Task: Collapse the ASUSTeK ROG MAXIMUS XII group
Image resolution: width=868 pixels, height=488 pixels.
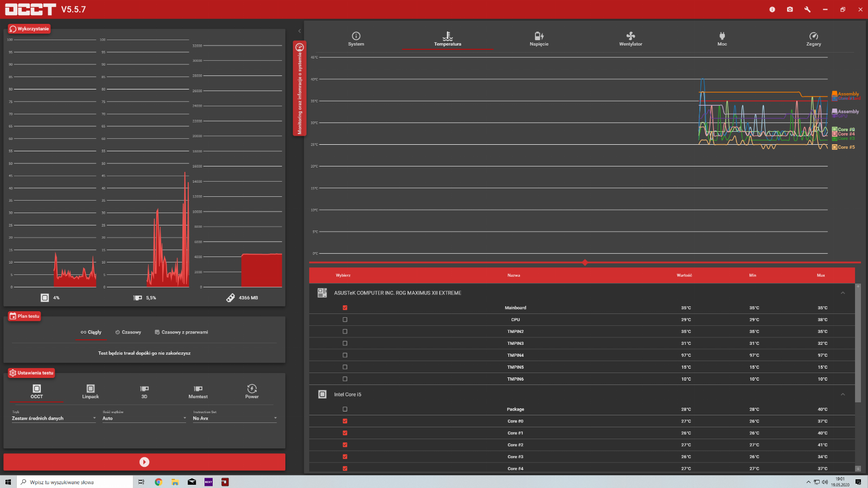Action: coord(843,293)
